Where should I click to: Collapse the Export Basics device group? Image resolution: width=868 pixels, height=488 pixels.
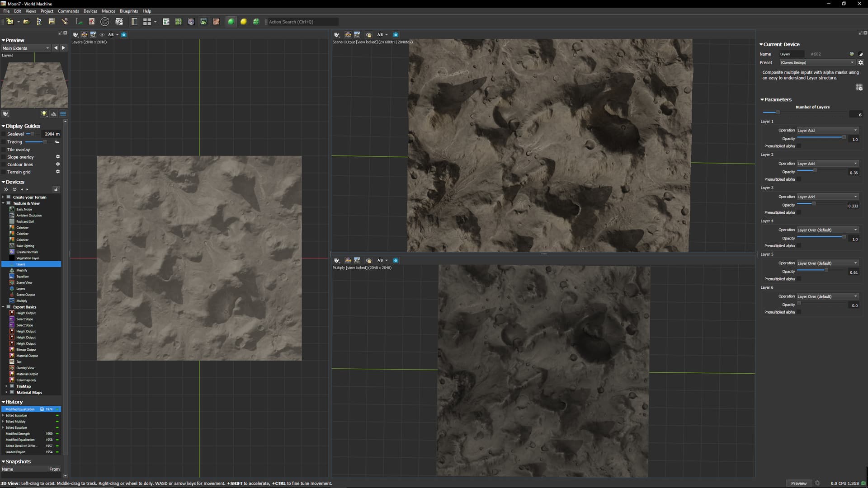[x=4, y=307]
